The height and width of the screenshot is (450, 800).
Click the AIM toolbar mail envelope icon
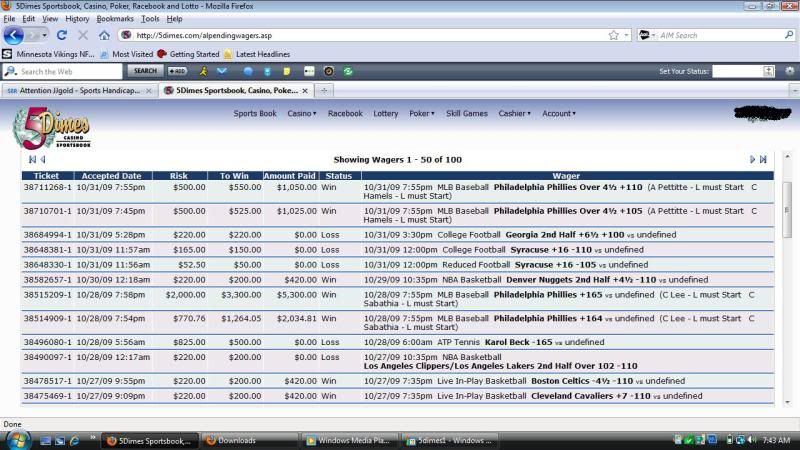point(222,71)
